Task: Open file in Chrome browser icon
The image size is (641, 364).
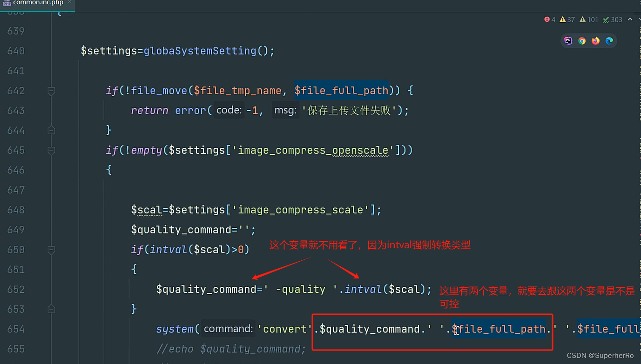Action: [582, 41]
